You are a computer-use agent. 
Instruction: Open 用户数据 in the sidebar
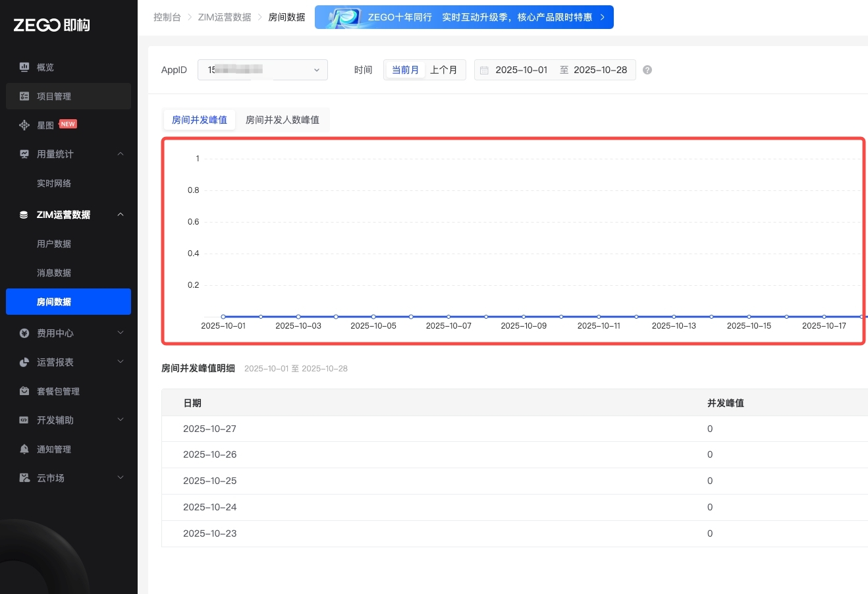tap(54, 244)
